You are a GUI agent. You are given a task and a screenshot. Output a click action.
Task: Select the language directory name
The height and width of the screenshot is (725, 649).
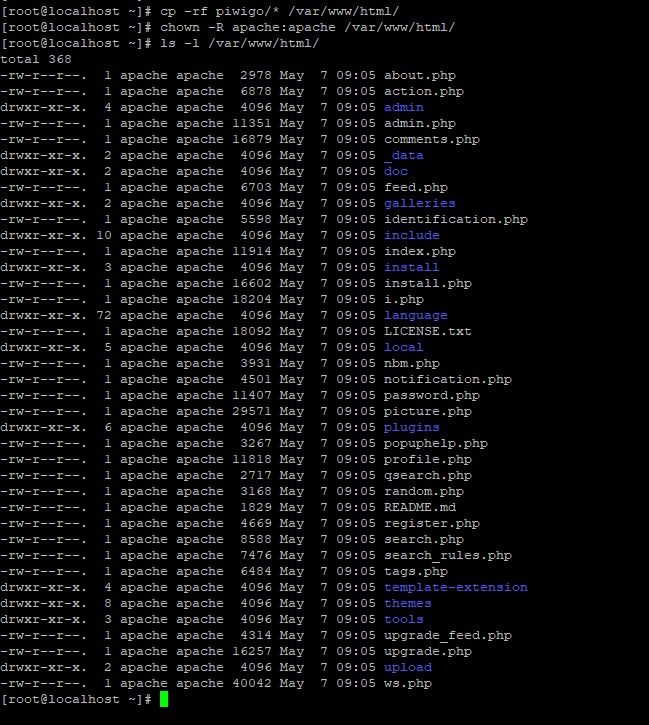(416, 315)
